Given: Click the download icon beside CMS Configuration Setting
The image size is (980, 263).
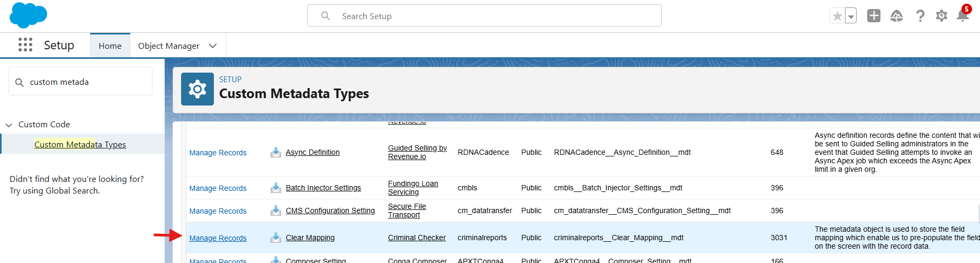Looking at the screenshot, I should (276, 211).
